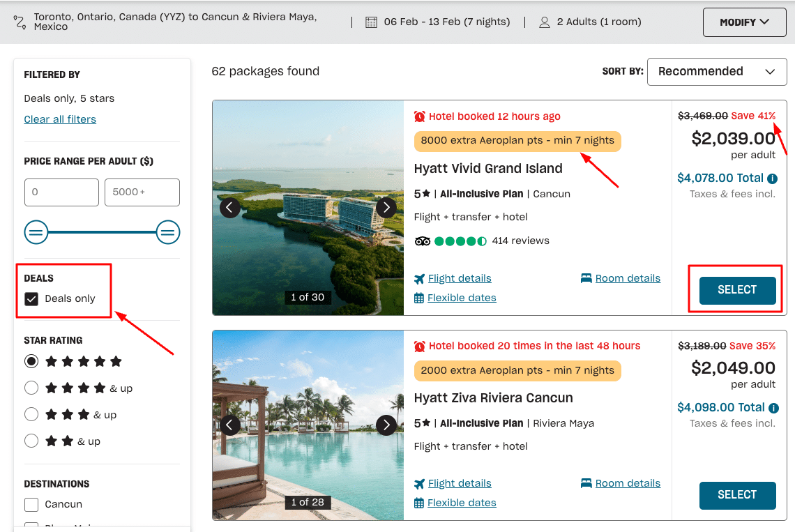This screenshot has width=795, height=532.
Task: Show previous photo of Hyatt Ziva Riviera Cancun
Action: click(x=230, y=425)
